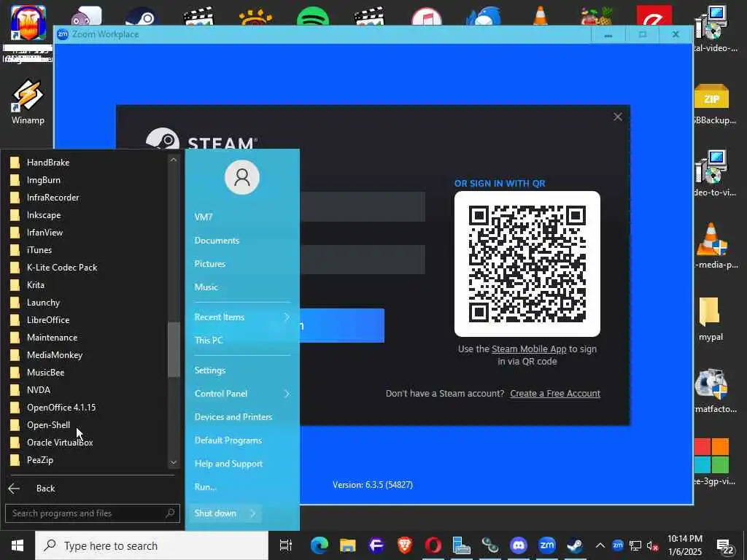This screenshot has width=747, height=560.
Task: Click the Windows Start button
Action: point(18,545)
